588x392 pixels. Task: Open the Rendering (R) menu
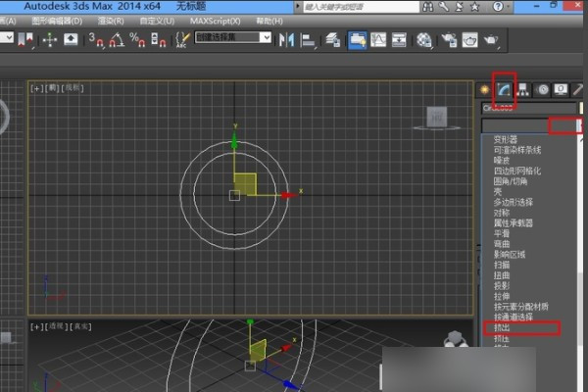click(111, 21)
